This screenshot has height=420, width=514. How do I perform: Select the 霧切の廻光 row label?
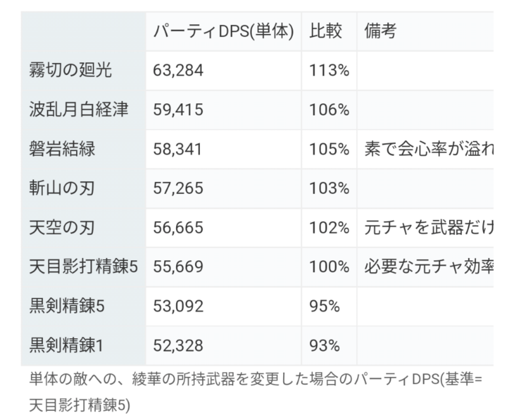70,70
